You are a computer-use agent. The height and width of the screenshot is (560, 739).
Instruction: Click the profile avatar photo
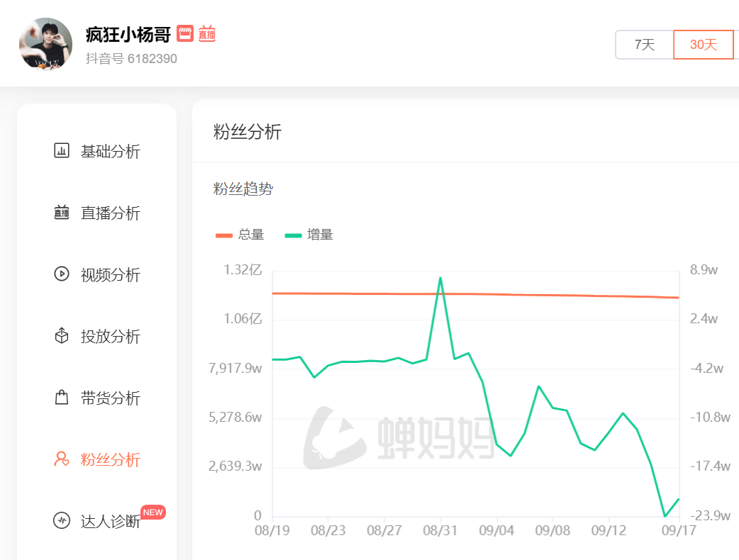45,44
